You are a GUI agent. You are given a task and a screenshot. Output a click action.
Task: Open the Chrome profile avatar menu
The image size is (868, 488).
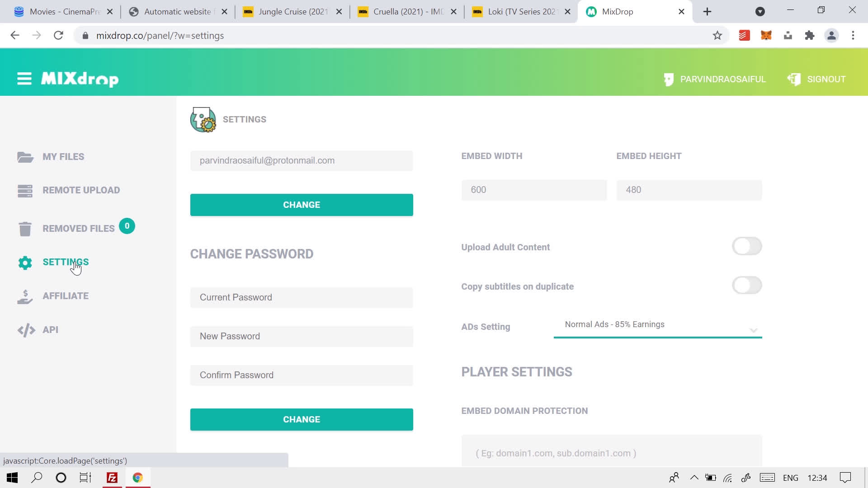(832, 35)
